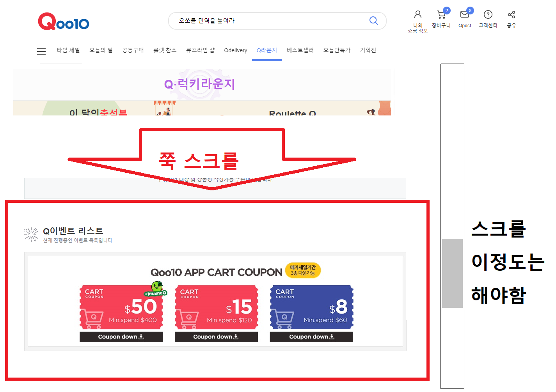Click the 메가세일기간 3종 다운가능 badge
Image resolution: width=556 pixels, height=392 pixels.
tap(303, 270)
